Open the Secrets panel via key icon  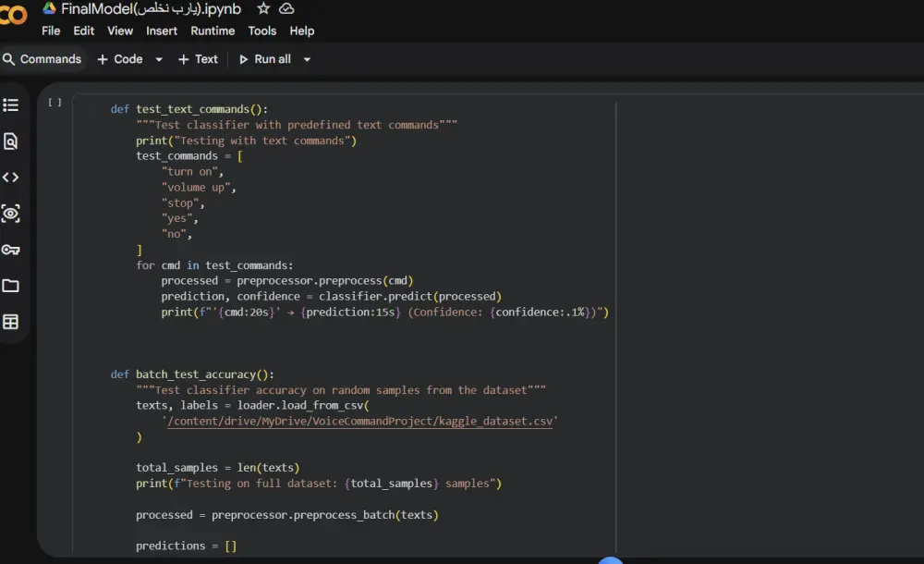(11, 250)
